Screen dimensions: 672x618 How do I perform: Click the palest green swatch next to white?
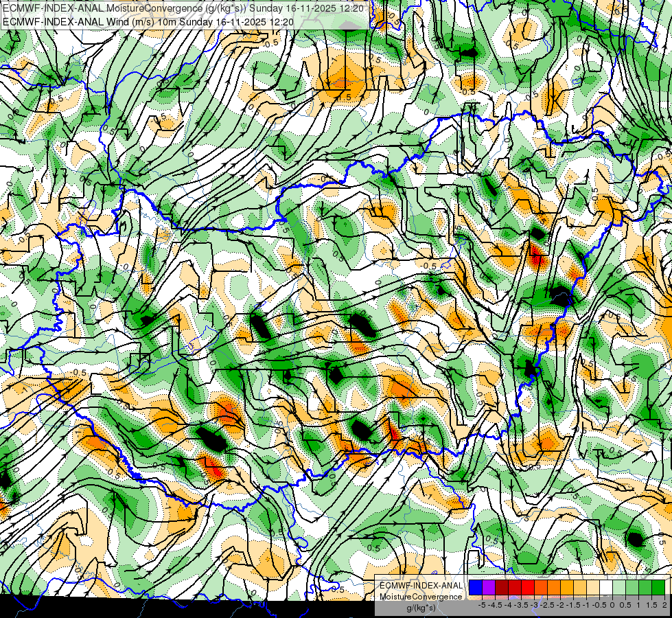pyautogui.click(x=619, y=587)
